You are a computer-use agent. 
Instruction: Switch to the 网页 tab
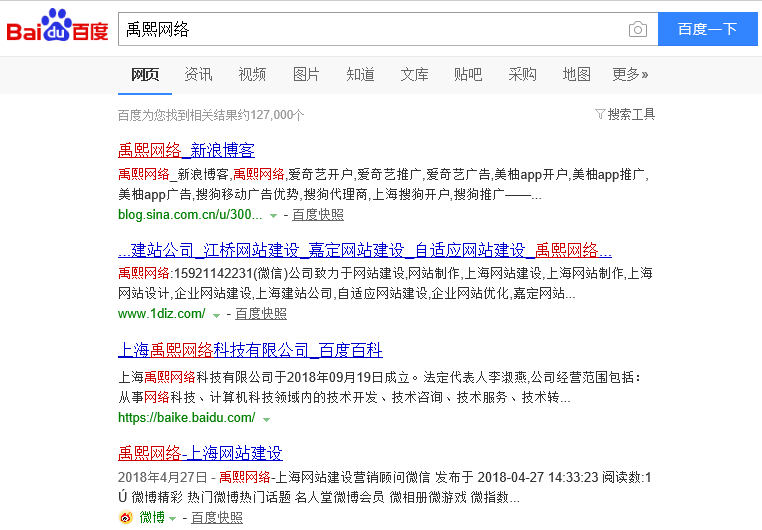tap(145, 74)
